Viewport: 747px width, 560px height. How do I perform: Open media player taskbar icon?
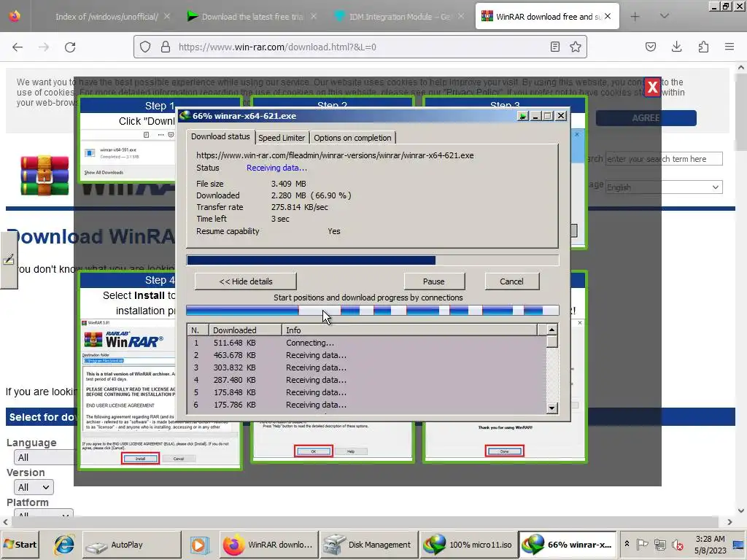pos(200,545)
